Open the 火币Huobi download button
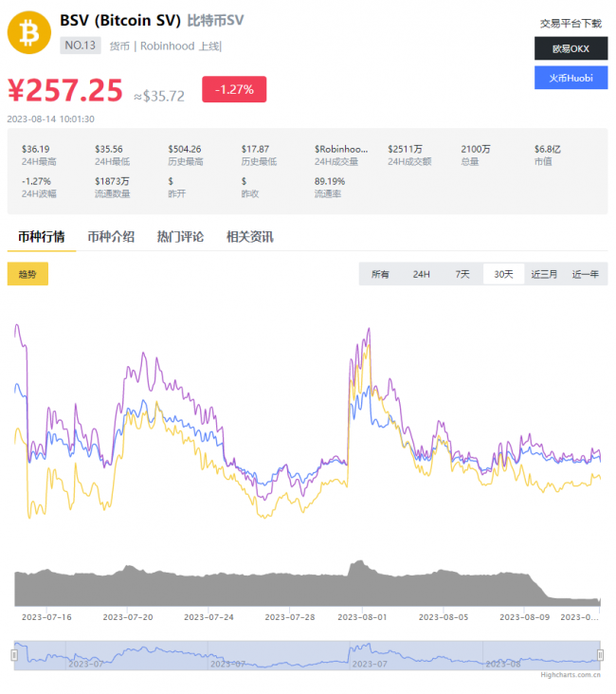Image resolution: width=616 pixels, height=694 pixels. tap(571, 78)
